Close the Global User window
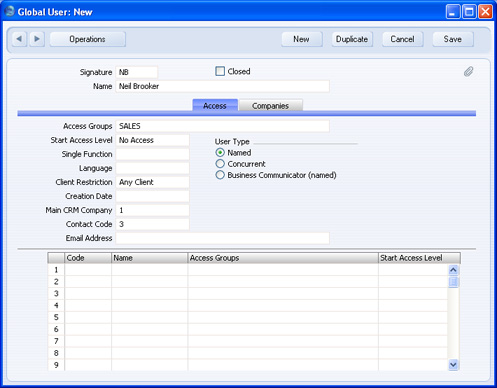497x388 pixels. click(485, 12)
